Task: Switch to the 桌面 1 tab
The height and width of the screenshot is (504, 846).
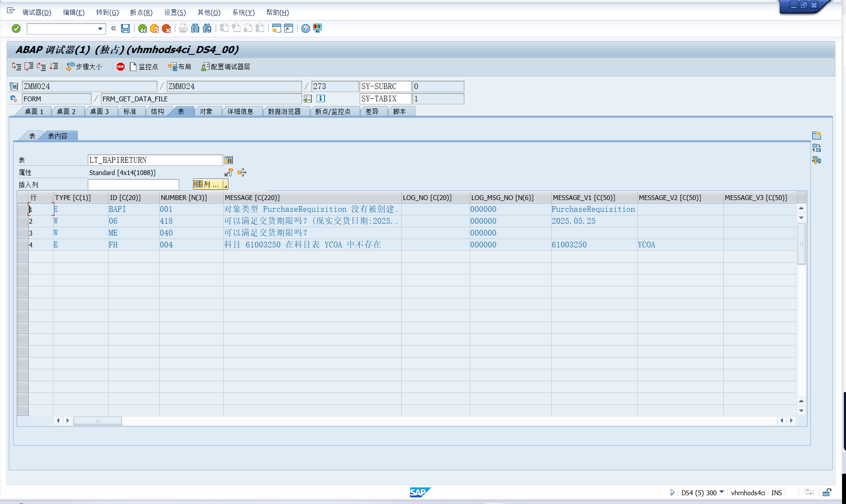Action: point(34,111)
